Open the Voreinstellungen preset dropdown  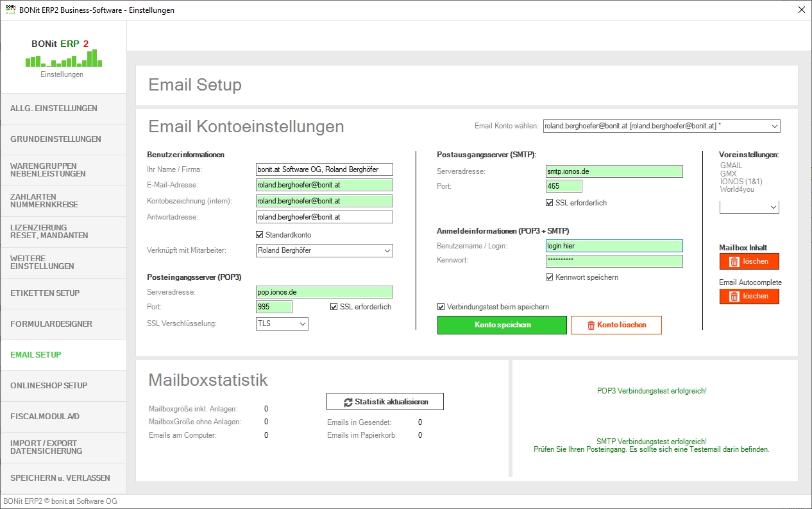(x=749, y=207)
